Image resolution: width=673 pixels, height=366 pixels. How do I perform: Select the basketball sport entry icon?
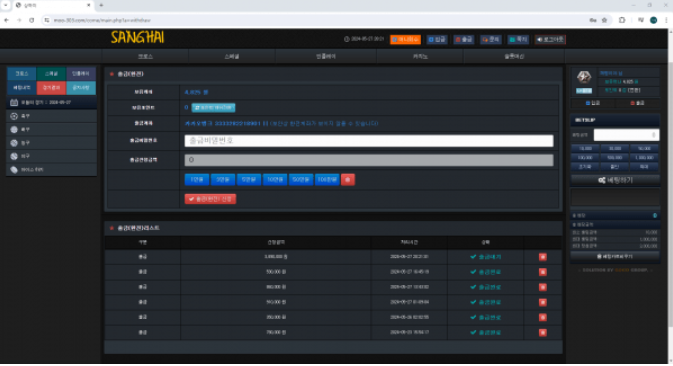(x=14, y=143)
